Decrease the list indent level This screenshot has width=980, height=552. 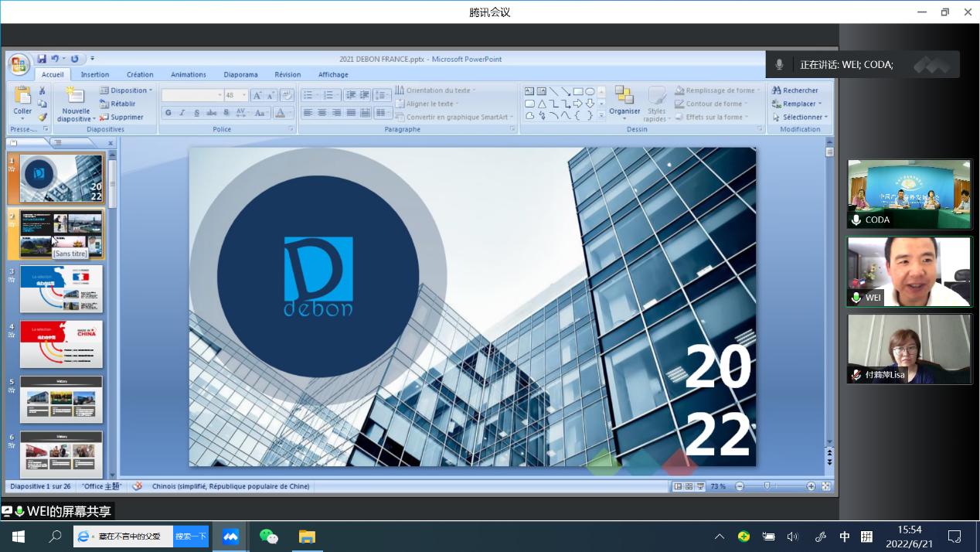(x=351, y=95)
